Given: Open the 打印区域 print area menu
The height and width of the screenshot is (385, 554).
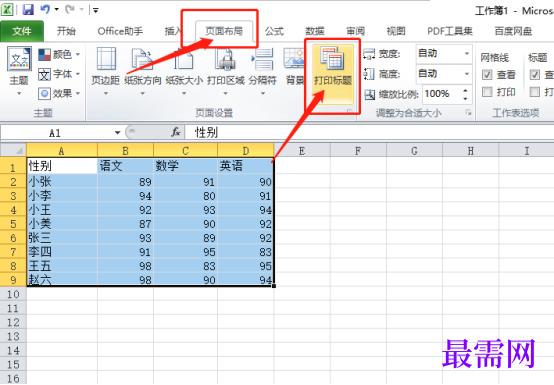Looking at the screenshot, I should coord(225,72).
